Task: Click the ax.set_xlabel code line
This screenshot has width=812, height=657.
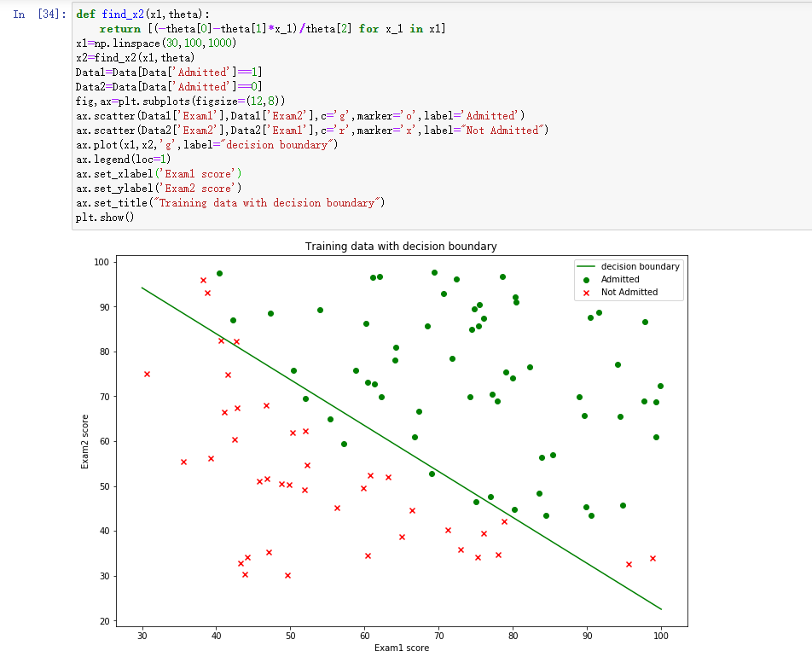Action: [159, 173]
